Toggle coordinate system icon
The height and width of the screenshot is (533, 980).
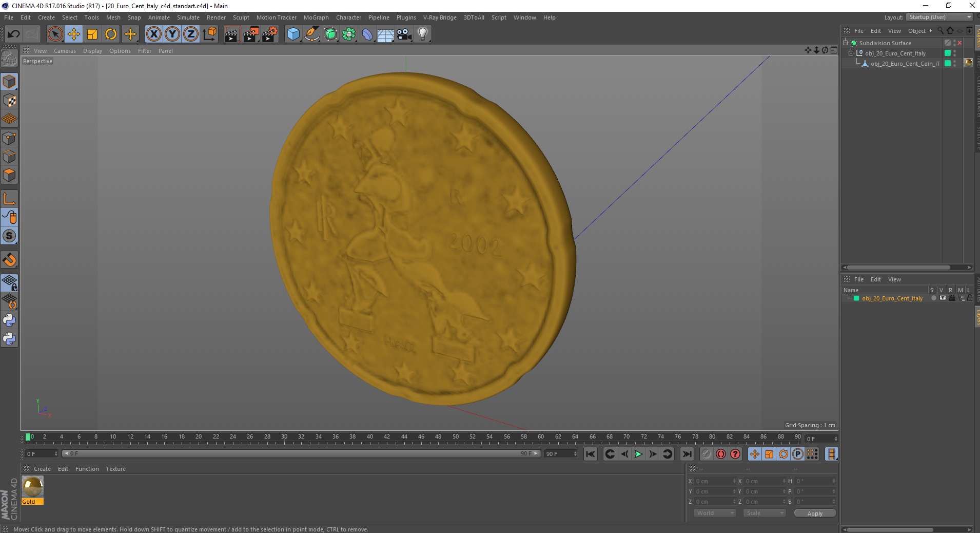pos(209,34)
